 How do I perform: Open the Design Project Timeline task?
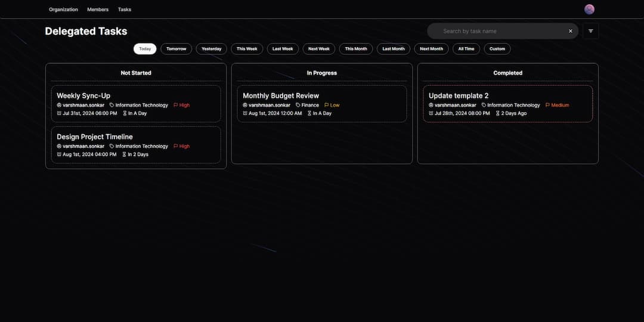pos(95,137)
